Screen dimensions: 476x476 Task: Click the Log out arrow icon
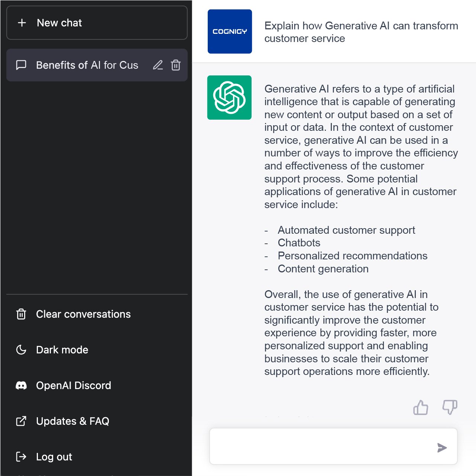tap(21, 457)
